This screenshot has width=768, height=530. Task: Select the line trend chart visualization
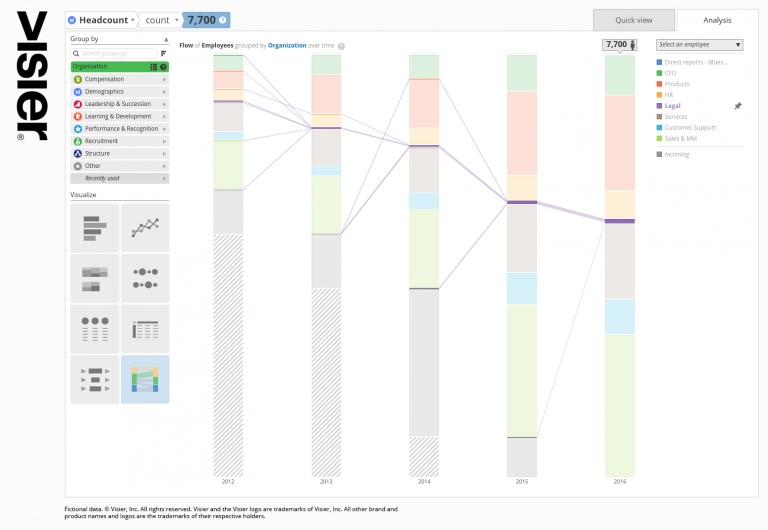[x=145, y=228]
